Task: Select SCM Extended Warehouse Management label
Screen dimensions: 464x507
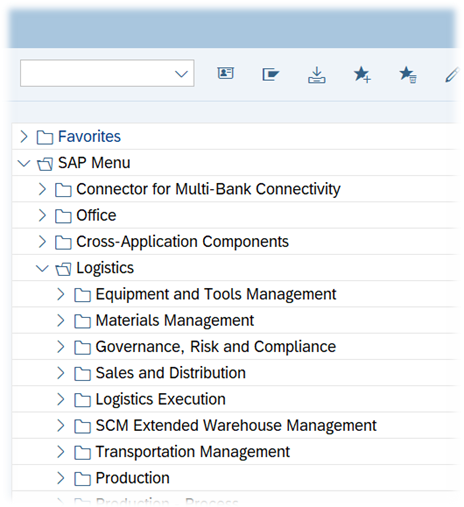Action: (236, 426)
